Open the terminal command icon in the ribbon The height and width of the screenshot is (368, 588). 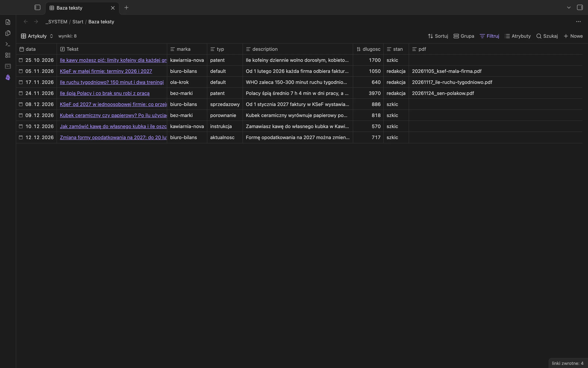point(8,44)
